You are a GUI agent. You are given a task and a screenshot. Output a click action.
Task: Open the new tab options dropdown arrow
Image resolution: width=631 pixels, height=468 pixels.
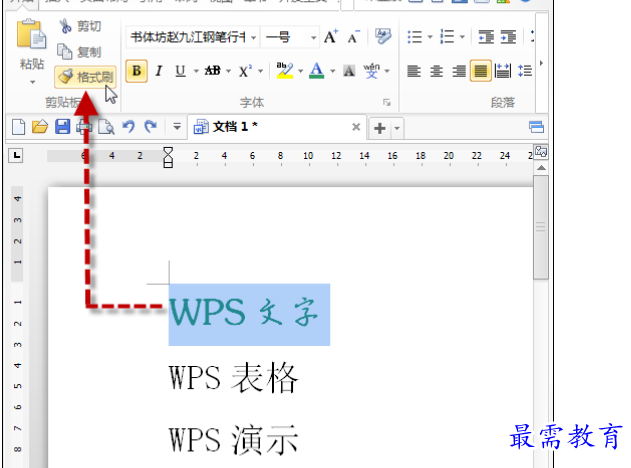coord(397,128)
